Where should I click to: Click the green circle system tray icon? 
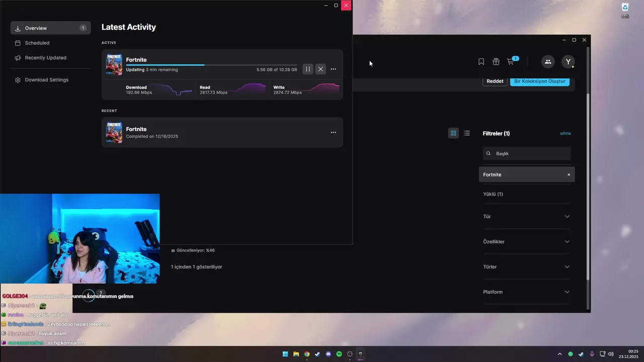[571, 354]
